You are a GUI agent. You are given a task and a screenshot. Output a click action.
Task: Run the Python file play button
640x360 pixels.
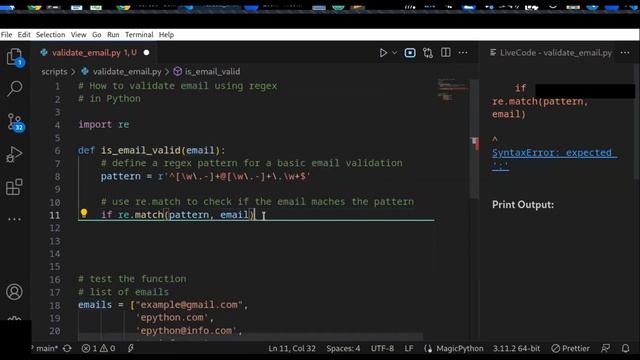pyautogui.click(x=383, y=53)
